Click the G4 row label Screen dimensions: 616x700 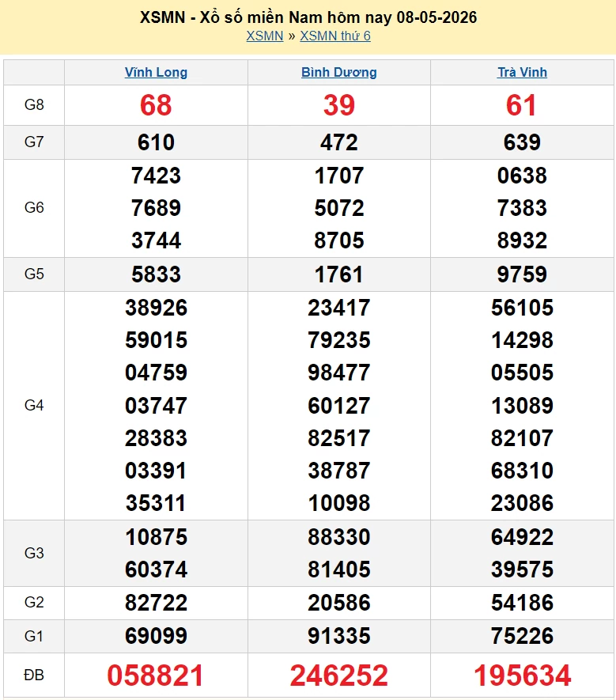click(34, 405)
